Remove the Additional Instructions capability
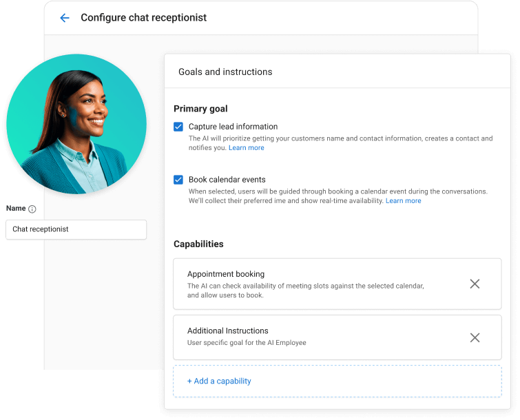The width and height of the screenshot is (520, 420). (x=475, y=337)
